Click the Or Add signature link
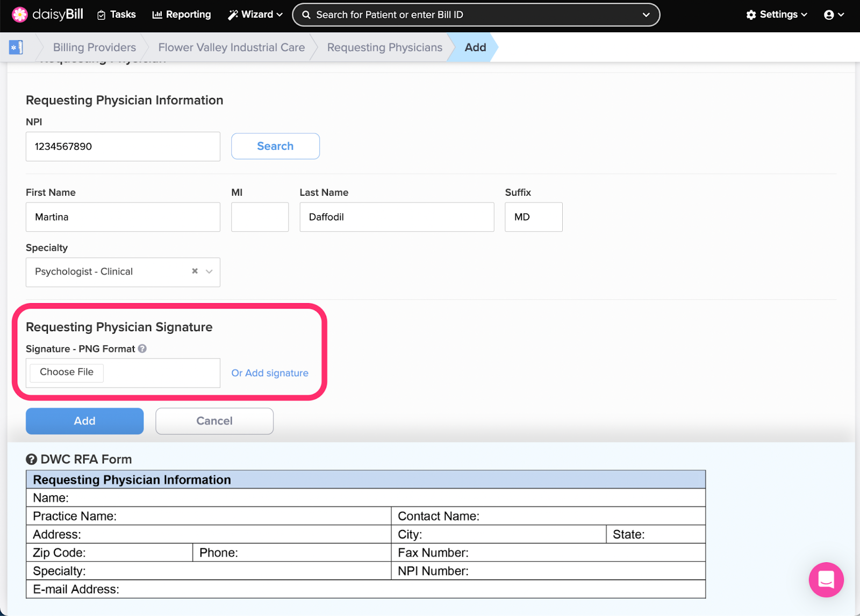The height and width of the screenshot is (616, 860). [270, 373]
